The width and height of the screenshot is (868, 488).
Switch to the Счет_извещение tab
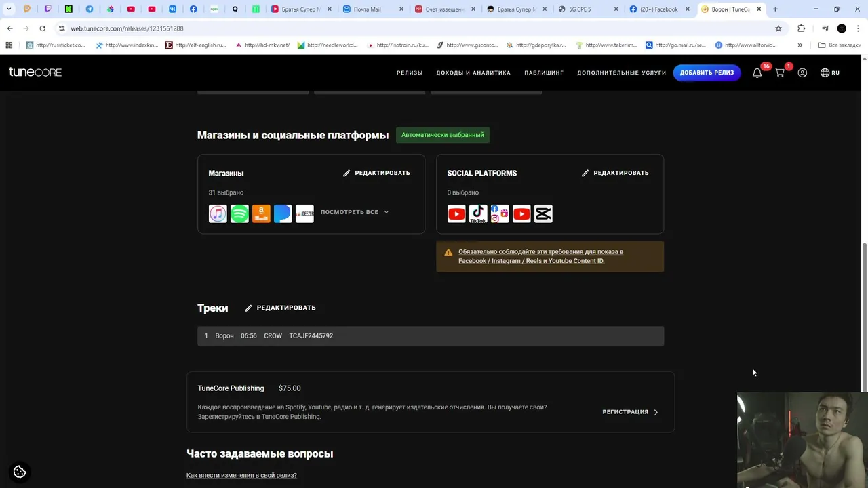(443, 9)
